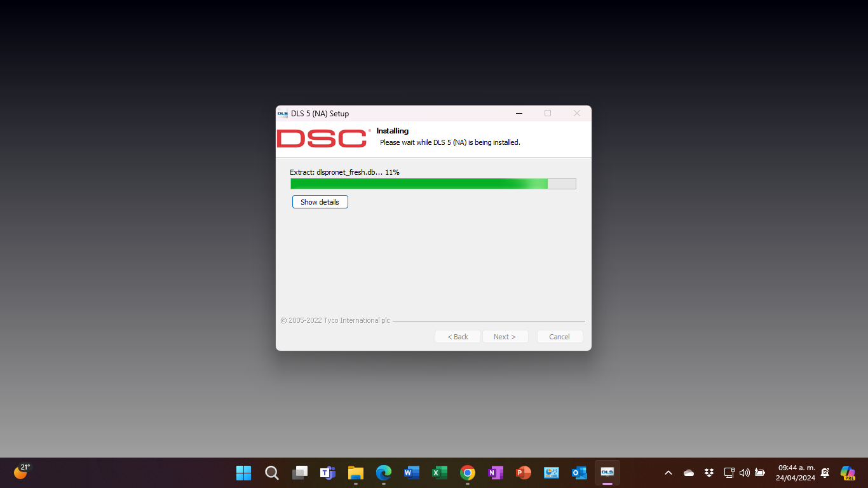Close the DLS 5 (NA) Setup window
The width and height of the screenshot is (868, 488).
pyautogui.click(x=577, y=114)
